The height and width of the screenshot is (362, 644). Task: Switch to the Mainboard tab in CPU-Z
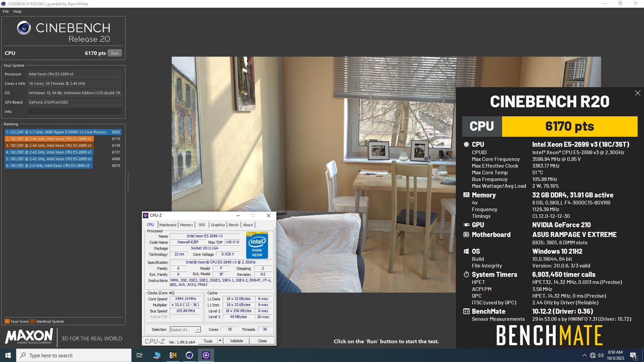[x=168, y=225]
